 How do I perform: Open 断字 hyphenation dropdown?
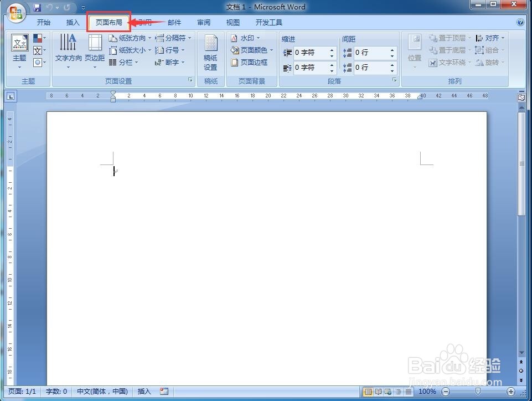click(x=169, y=63)
